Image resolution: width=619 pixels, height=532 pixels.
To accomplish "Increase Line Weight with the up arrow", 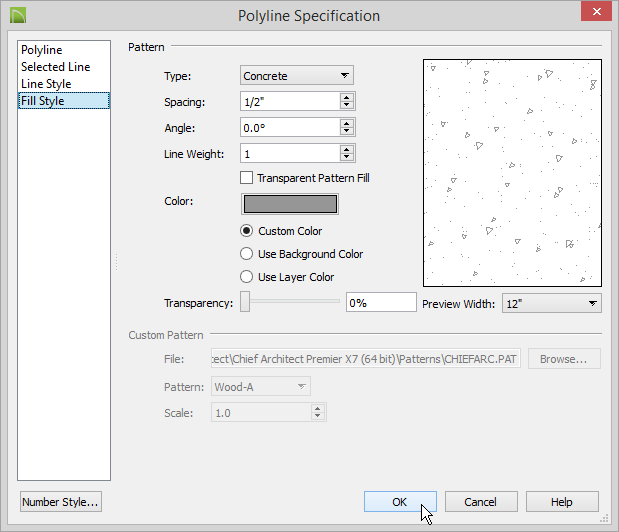I will click(347, 150).
